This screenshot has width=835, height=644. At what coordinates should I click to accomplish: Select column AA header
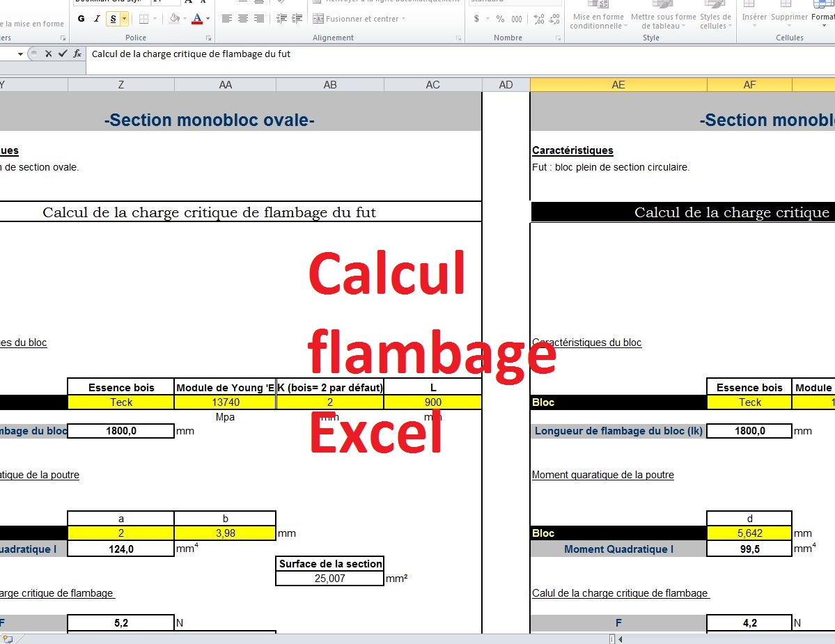225,85
